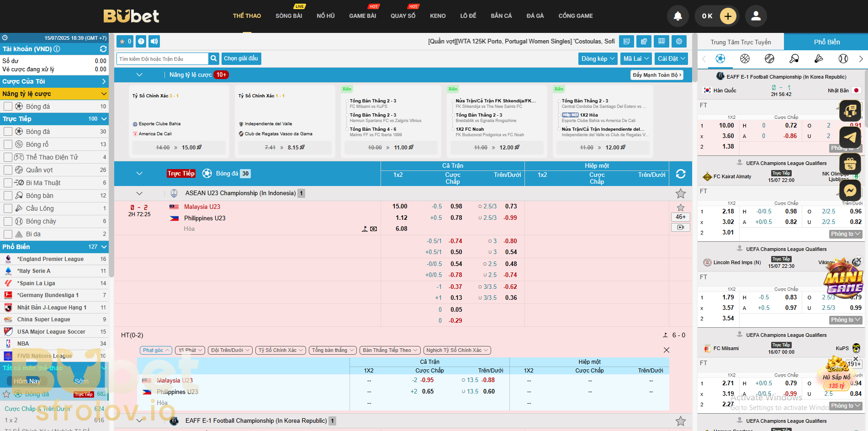Open the Telegram floating shortcut
Screen dimensions: 868x431
coord(850,137)
